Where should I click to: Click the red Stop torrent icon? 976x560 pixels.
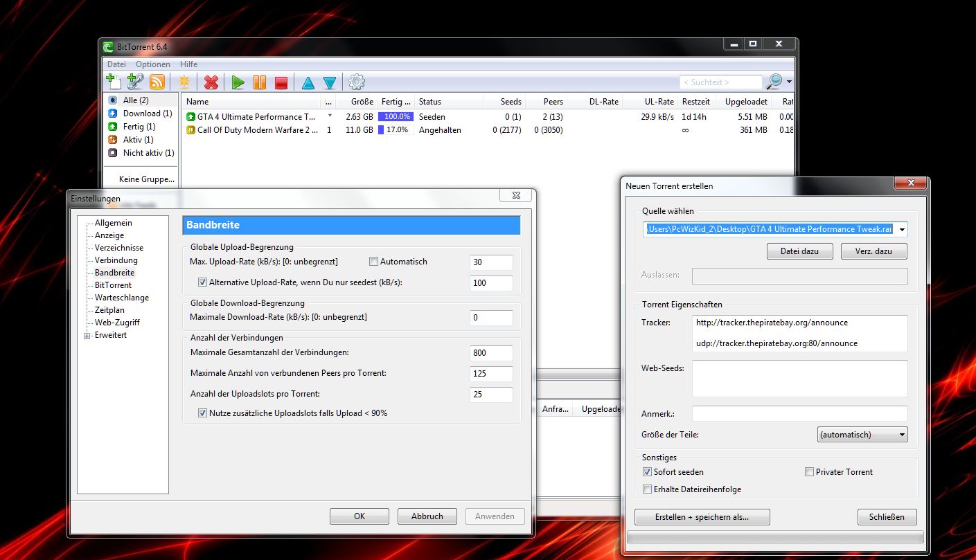pyautogui.click(x=281, y=82)
